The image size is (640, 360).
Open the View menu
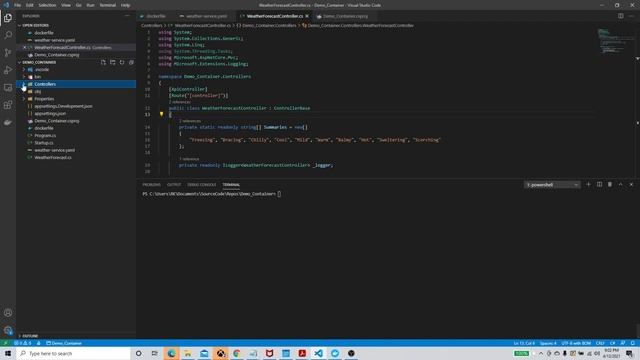pyautogui.click(x=66, y=5)
